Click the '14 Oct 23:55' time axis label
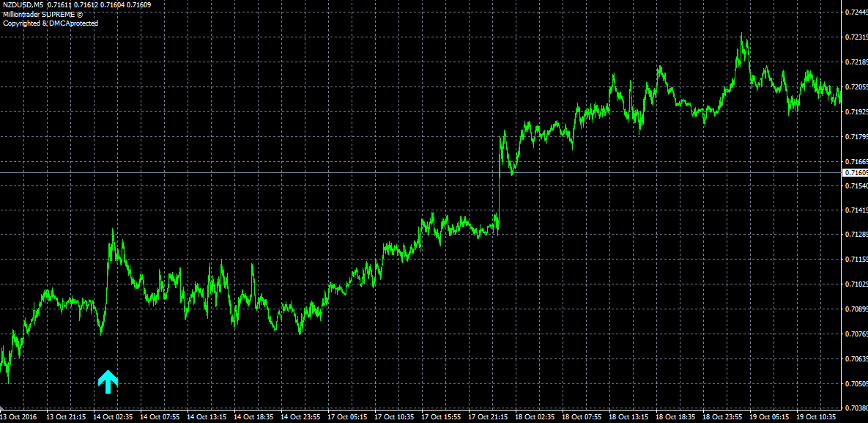The height and width of the screenshot is (423, 868). (x=300, y=416)
